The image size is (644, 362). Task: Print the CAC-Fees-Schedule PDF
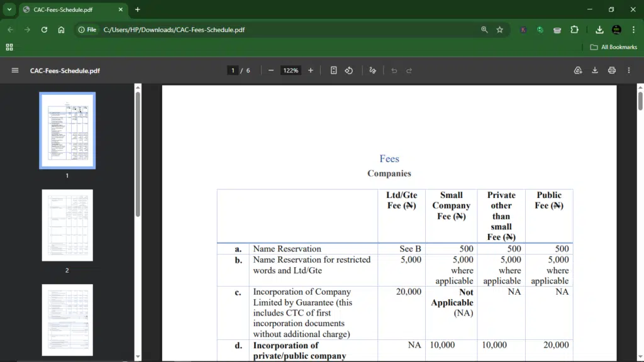(612, 70)
